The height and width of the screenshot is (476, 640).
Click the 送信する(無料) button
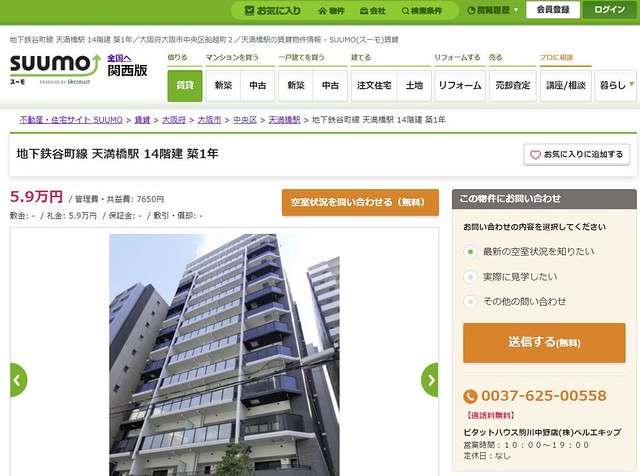[x=544, y=342]
